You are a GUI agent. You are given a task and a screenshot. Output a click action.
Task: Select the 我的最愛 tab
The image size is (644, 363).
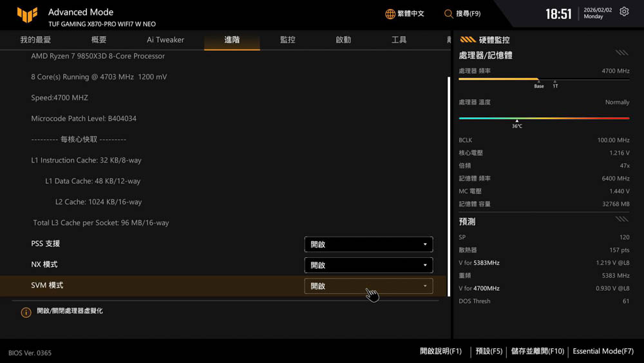pyautogui.click(x=35, y=40)
